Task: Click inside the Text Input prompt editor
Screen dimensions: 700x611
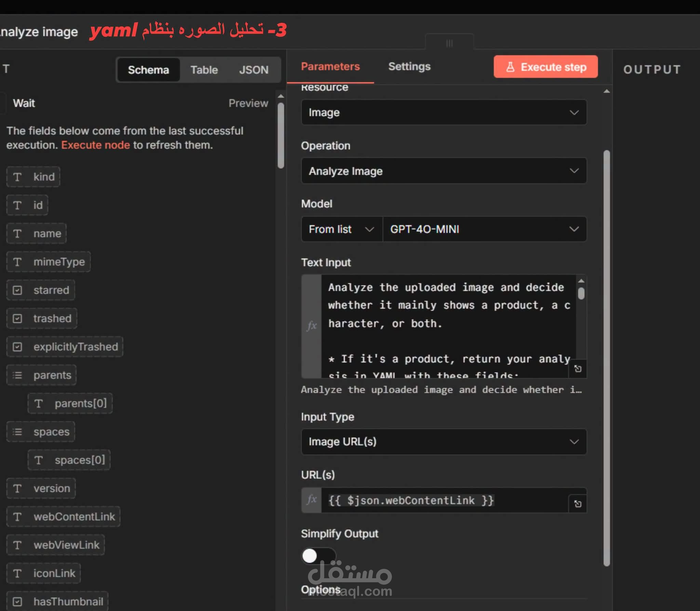Action: [448, 326]
